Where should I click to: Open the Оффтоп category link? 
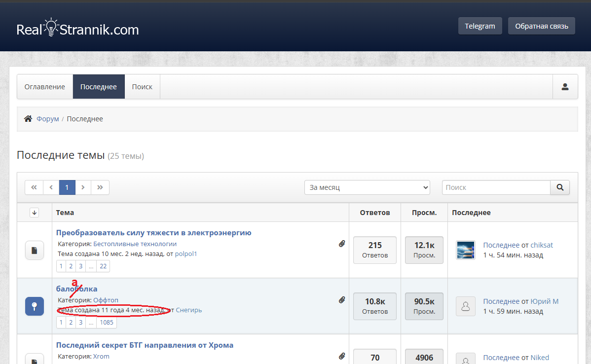click(x=106, y=300)
